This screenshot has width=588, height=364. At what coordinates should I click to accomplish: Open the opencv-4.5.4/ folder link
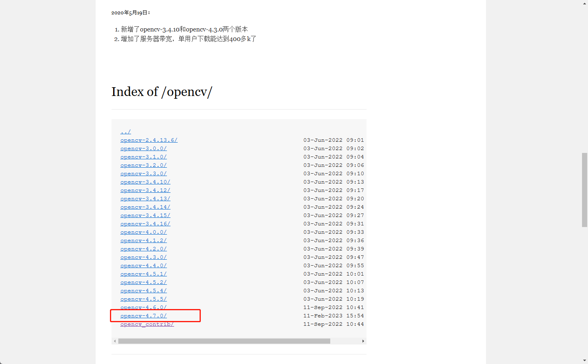pyautogui.click(x=143, y=291)
